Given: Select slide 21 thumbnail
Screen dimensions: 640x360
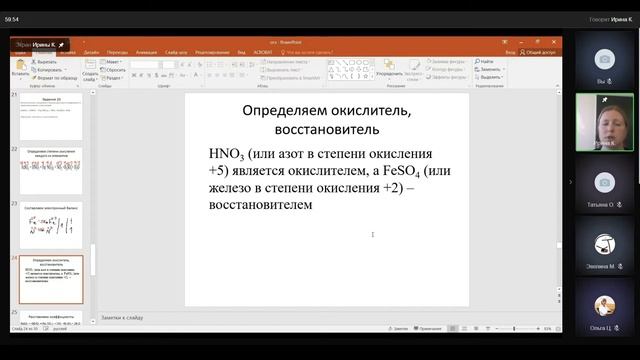Looking at the screenshot, I should pyautogui.click(x=51, y=116).
